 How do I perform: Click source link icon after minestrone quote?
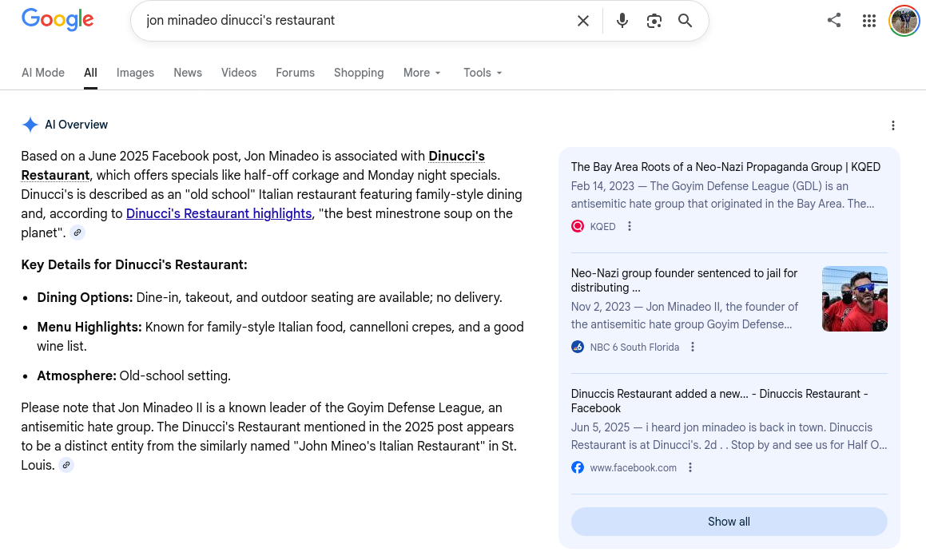click(x=77, y=233)
